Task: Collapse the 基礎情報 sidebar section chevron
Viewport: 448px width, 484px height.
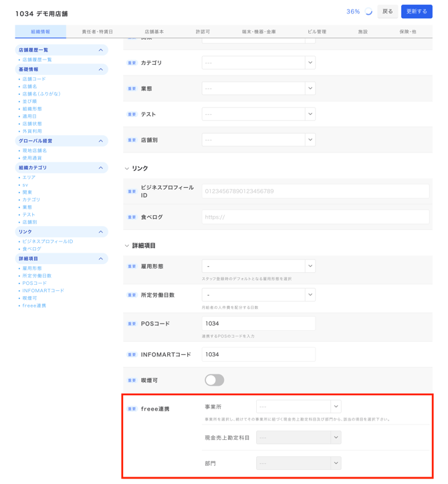Action: point(101,70)
